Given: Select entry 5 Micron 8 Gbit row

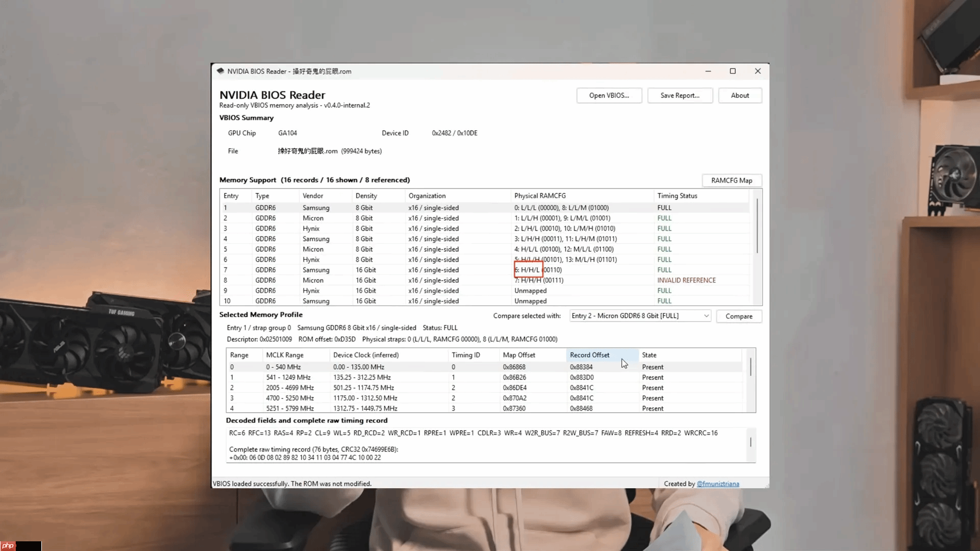Looking at the screenshot, I should coord(485,249).
